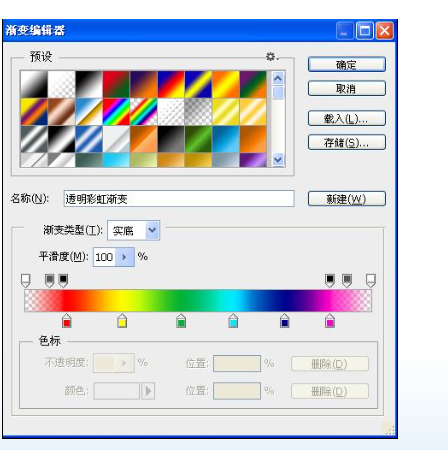The height and width of the screenshot is (450, 448).
Task: Select the left gray opacity stop
Action: tap(49, 280)
